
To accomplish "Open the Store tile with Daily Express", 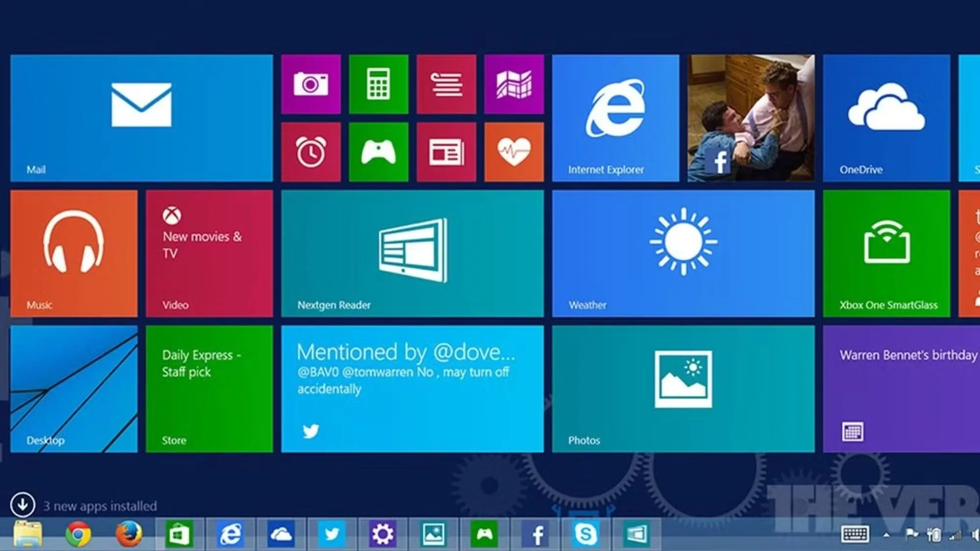I will pos(209,389).
